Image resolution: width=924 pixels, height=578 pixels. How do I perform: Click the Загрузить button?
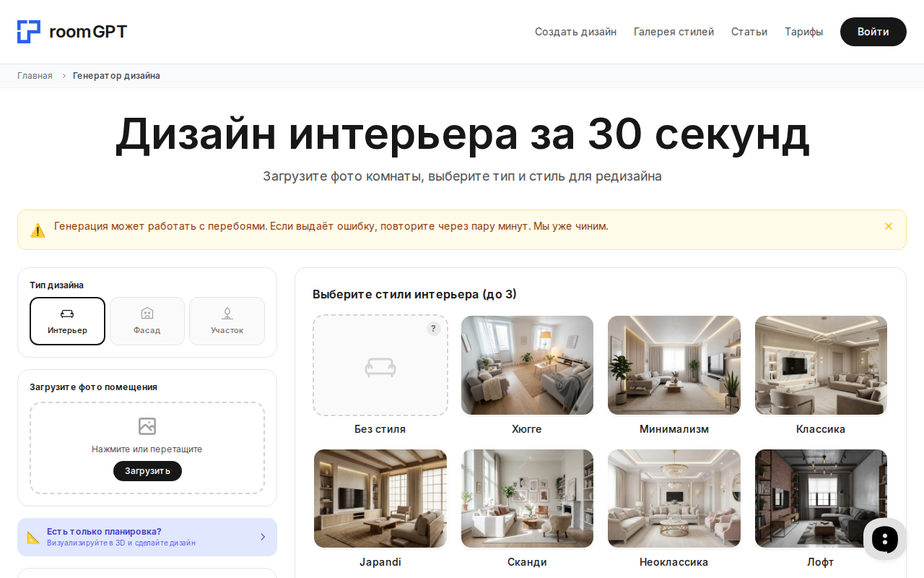point(147,470)
